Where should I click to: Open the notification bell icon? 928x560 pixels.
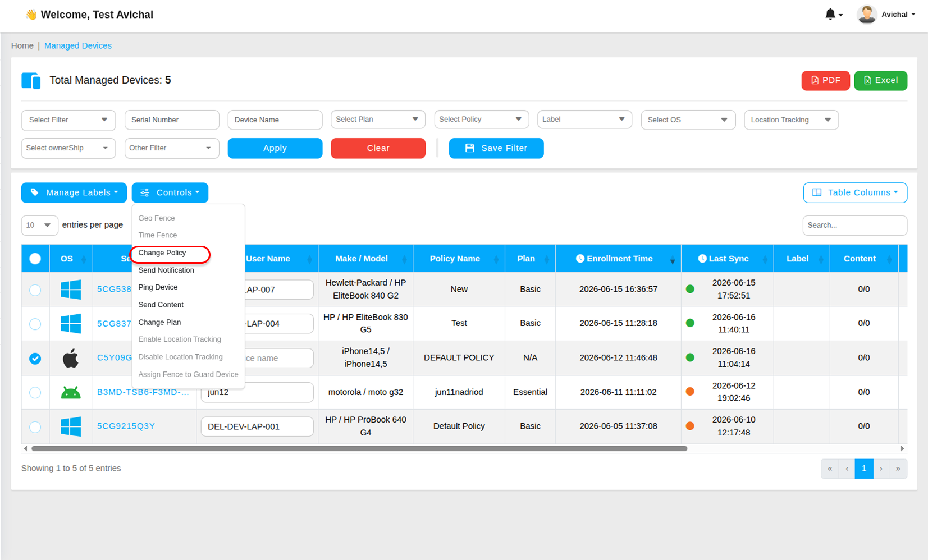[830, 15]
